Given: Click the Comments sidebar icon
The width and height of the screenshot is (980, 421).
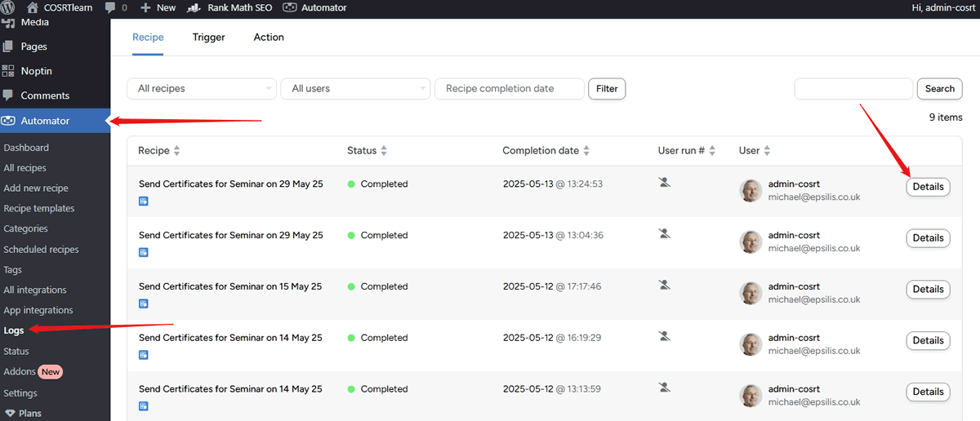Looking at the screenshot, I should pos(8,95).
